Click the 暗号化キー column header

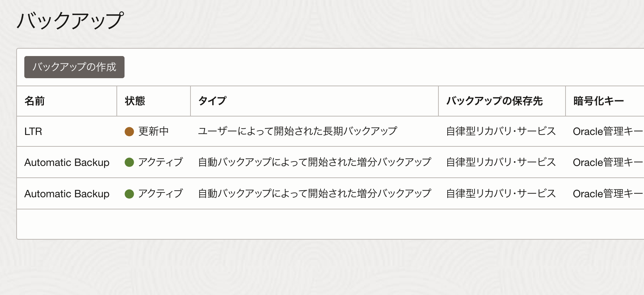[598, 101]
